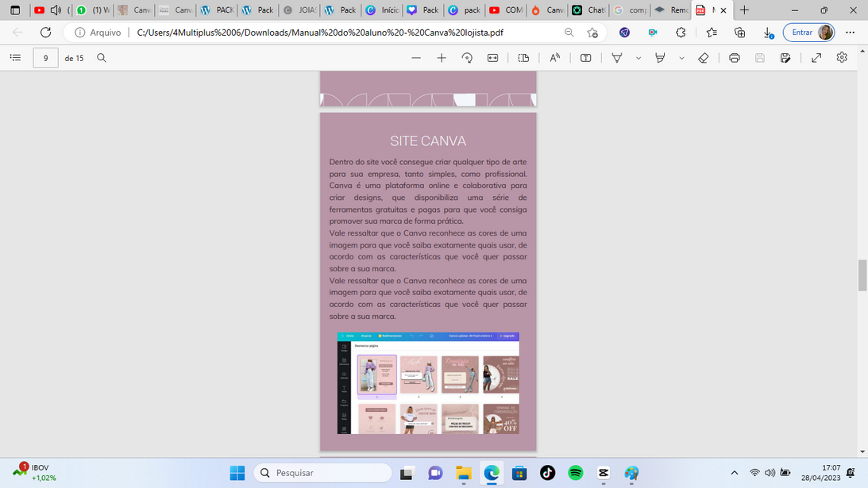
Task: Open the PDF find search tool
Action: coord(102,58)
